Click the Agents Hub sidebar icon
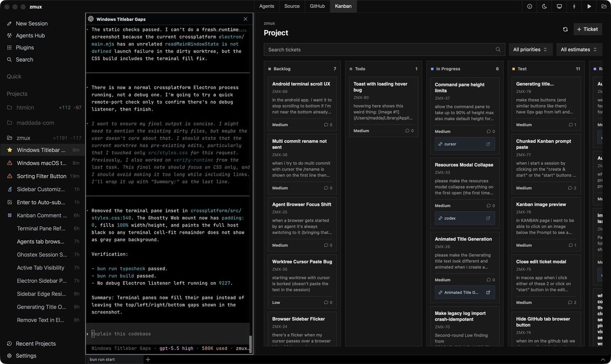Image resolution: width=611 pixels, height=364 pixels. (10, 36)
